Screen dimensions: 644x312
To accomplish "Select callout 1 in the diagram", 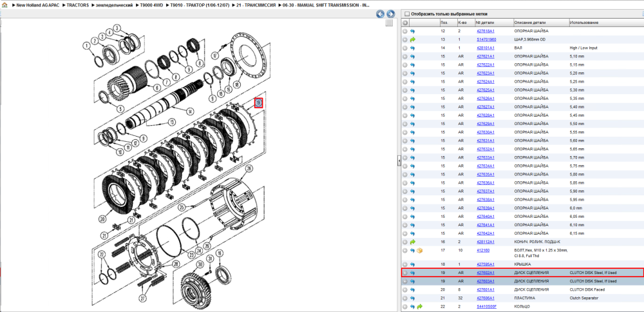I will pos(87,46).
